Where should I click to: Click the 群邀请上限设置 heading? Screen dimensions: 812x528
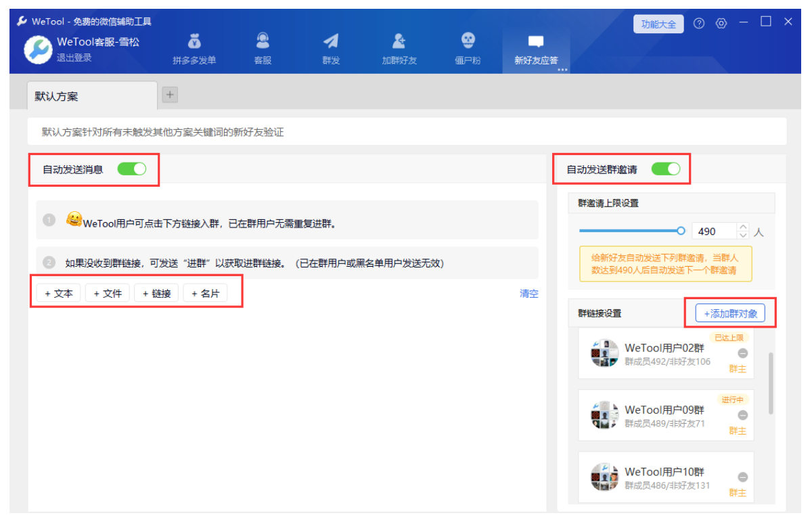[608, 203]
